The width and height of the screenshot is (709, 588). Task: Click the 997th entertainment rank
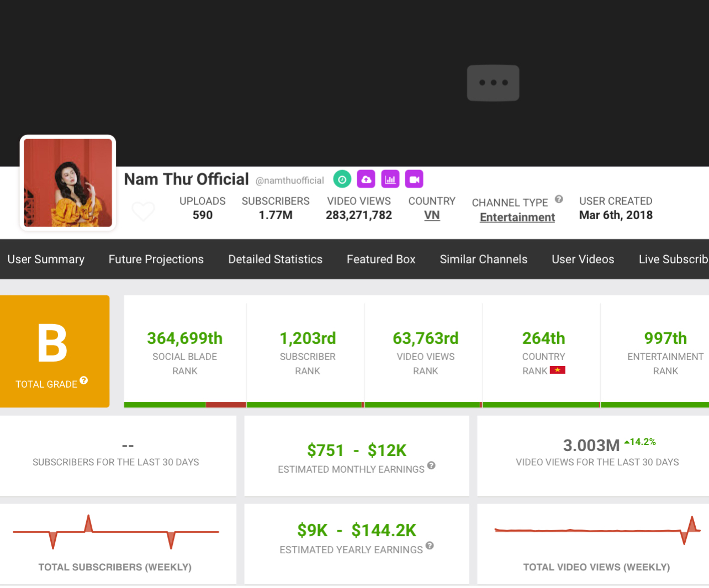(665, 338)
